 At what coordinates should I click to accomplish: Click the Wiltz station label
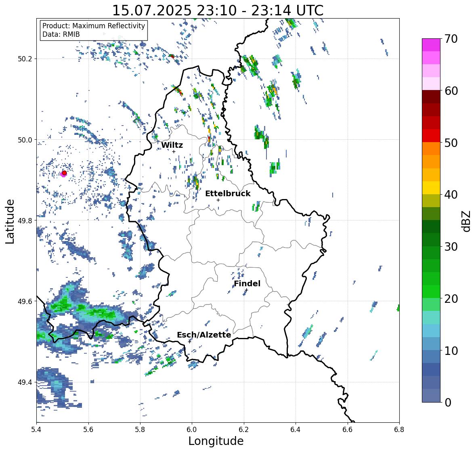[172, 145]
